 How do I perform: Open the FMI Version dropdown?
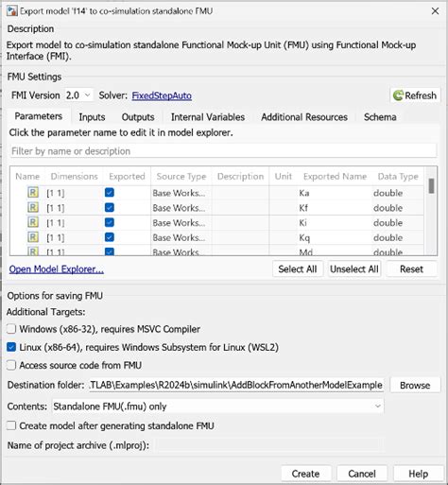[78, 95]
